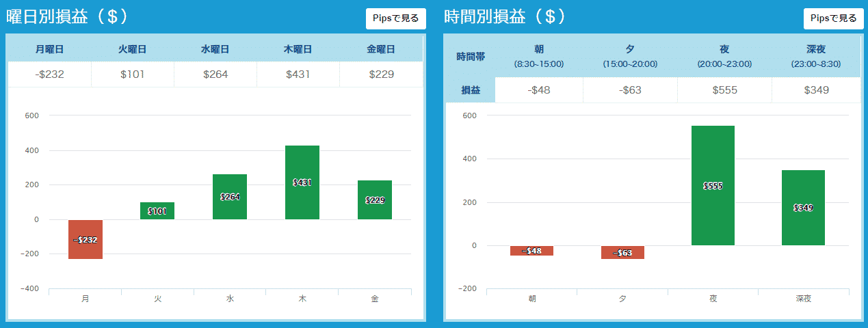868x328 pixels.
Task: Select the 夕 (15:00~20:00) column header
Action: pos(630,57)
